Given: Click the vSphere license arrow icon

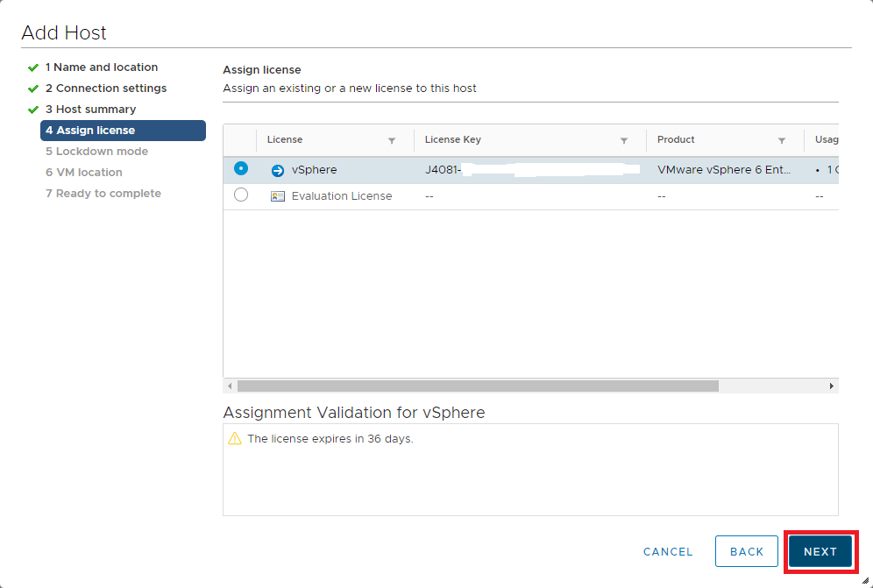Looking at the screenshot, I should [278, 171].
